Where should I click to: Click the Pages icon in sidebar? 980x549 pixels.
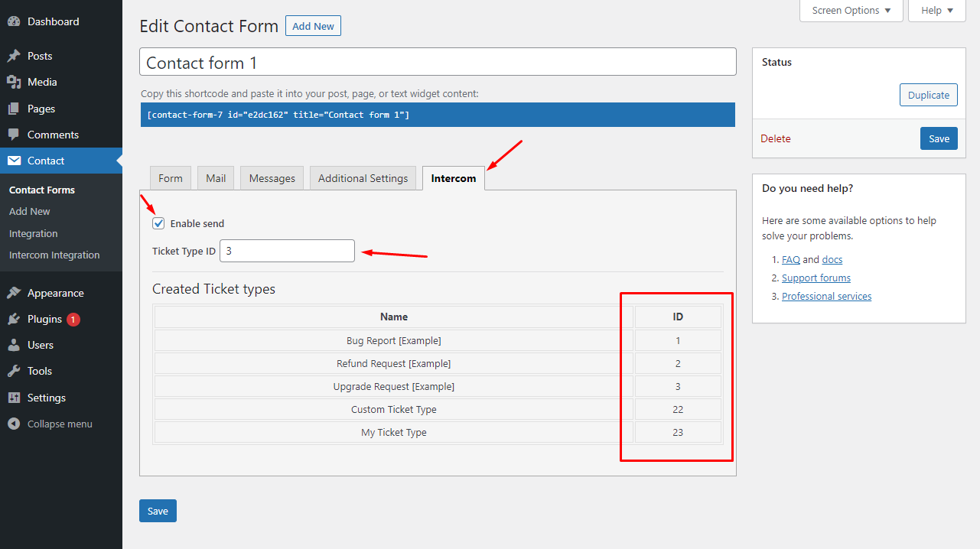[14, 109]
